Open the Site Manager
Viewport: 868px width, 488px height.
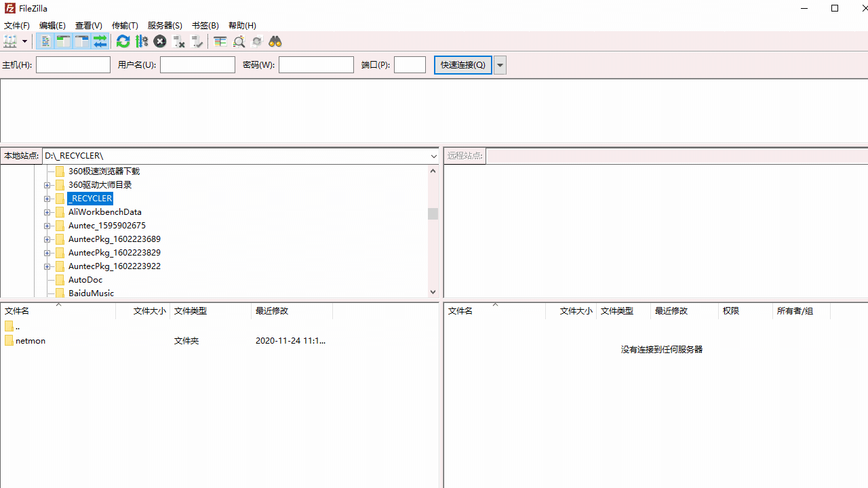click(x=11, y=41)
